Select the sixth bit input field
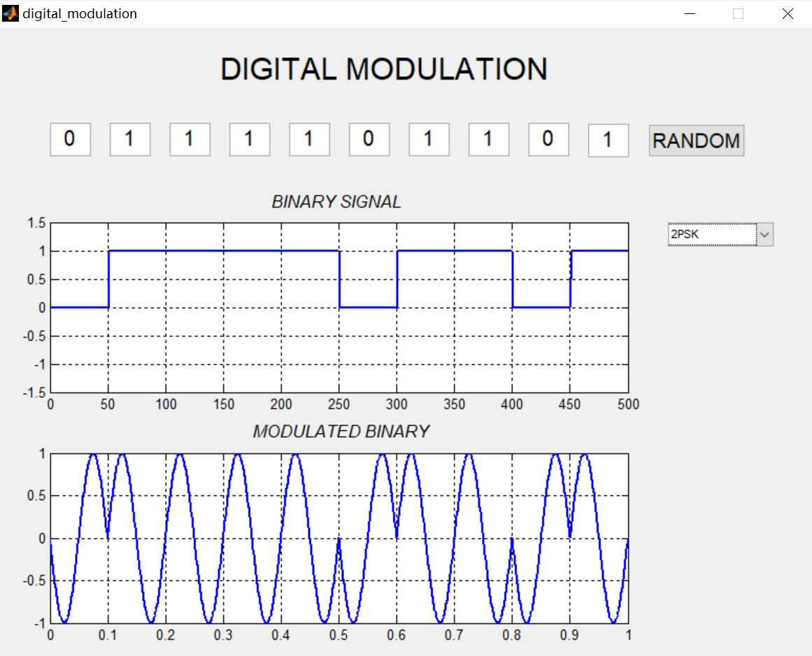Screen dimensions: 812x656 pos(369,139)
